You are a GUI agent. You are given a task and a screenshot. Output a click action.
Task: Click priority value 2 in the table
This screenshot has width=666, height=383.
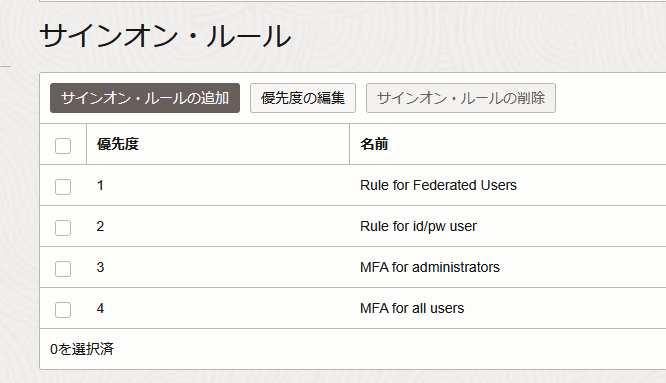coord(100,226)
